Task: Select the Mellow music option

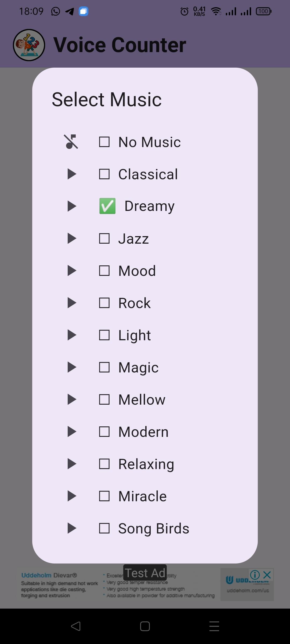Action: click(142, 400)
